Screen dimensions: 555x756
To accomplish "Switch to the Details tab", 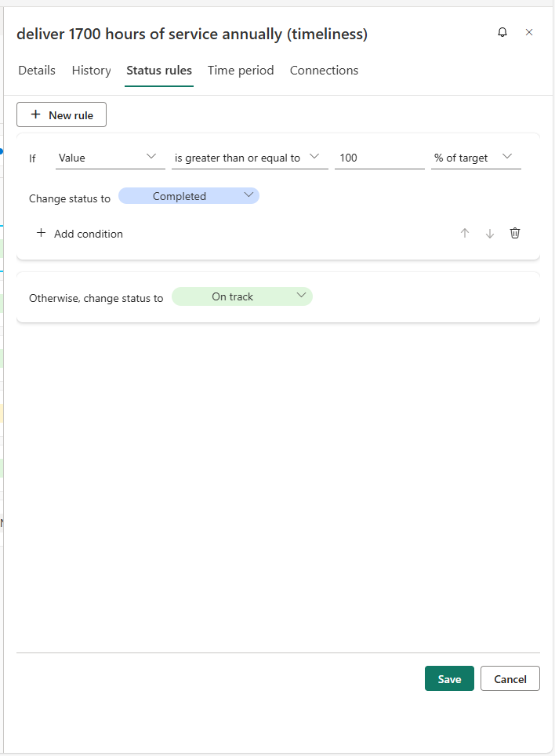I will 36,70.
